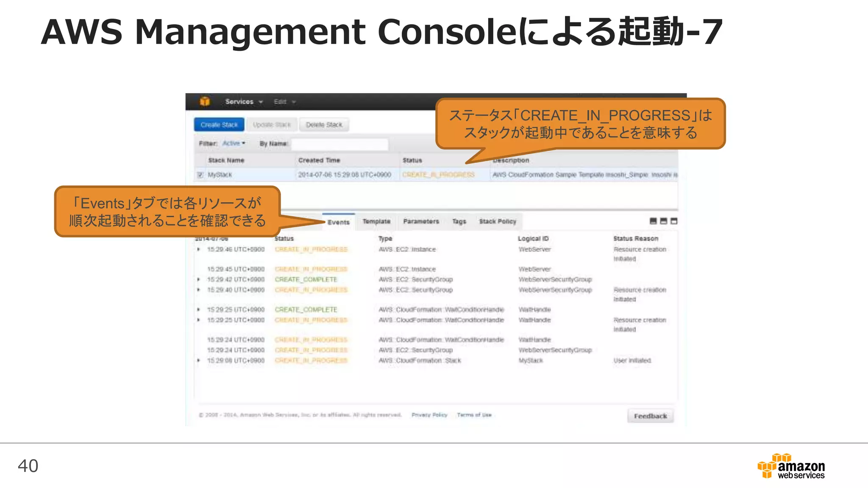Open the Privacy Policy link

[x=429, y=415]
